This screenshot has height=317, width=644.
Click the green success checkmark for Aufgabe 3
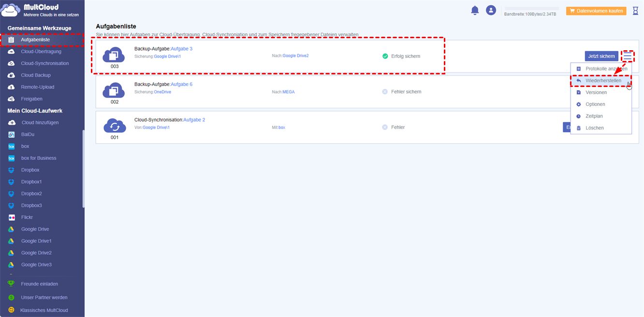pos(385,56)
